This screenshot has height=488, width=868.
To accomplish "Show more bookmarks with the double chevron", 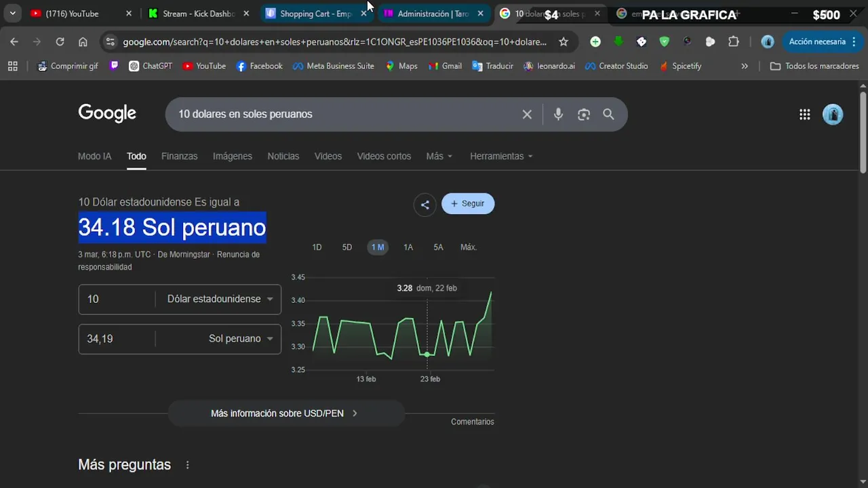I will (745, 66).
